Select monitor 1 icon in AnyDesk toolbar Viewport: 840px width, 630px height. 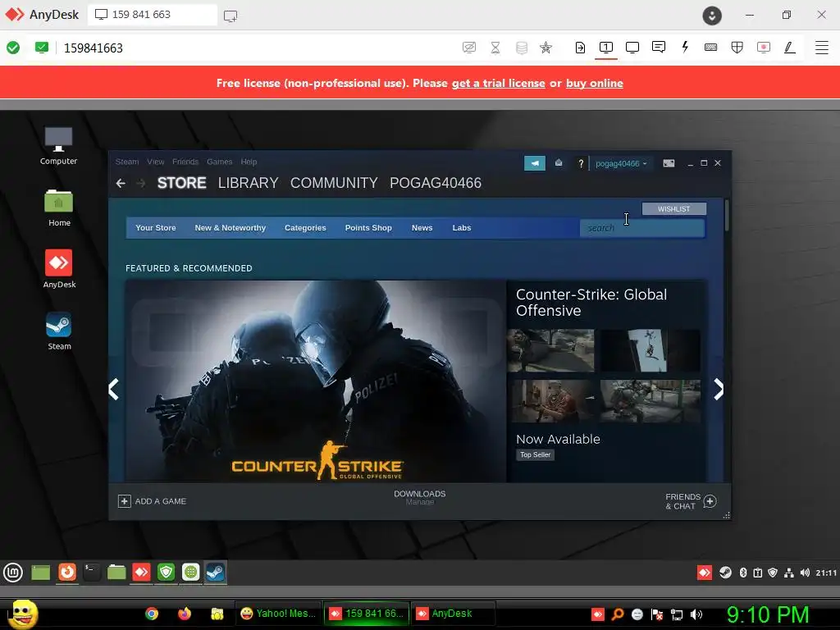click(x=606, y=47)
